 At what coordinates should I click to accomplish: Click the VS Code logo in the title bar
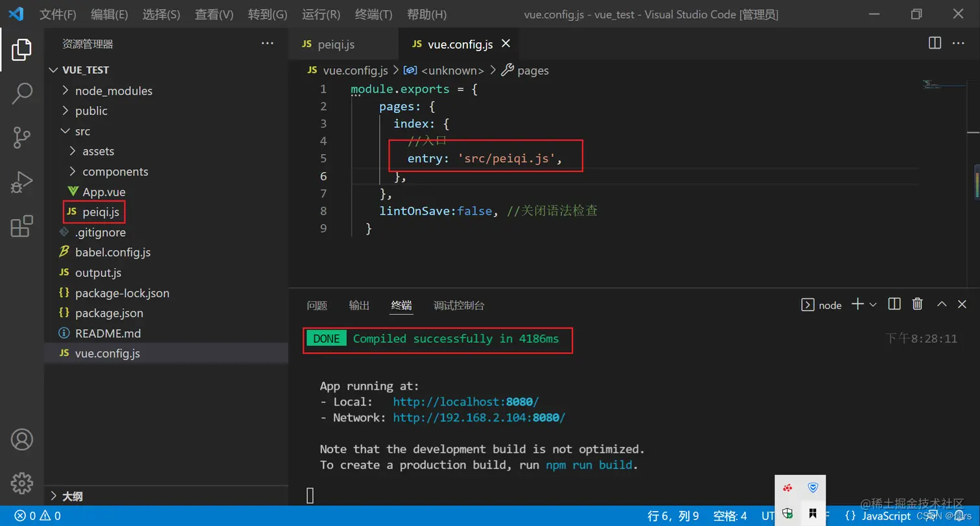click(x=16, y=14)
